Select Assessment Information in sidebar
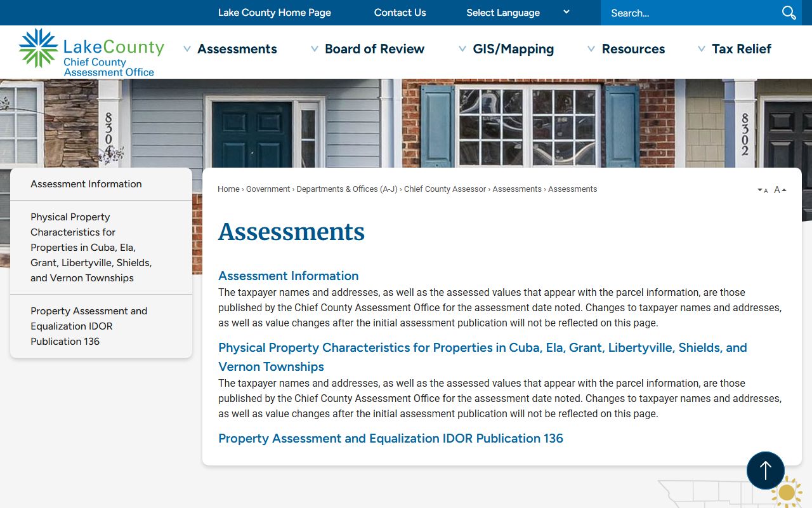This screenshot has width=812, height=508. click(x=101, y=184)
